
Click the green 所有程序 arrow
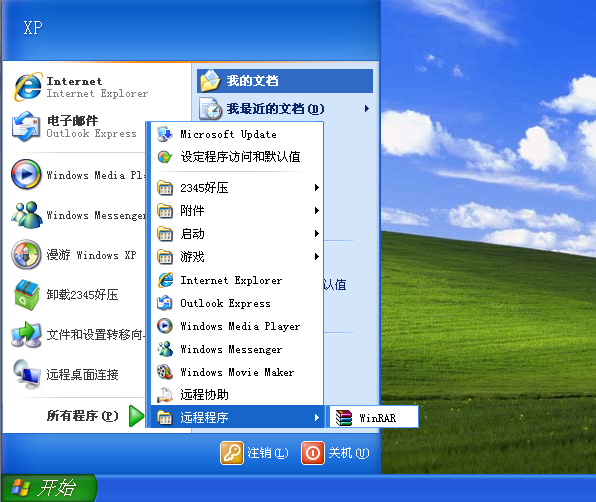click(136, 416)
